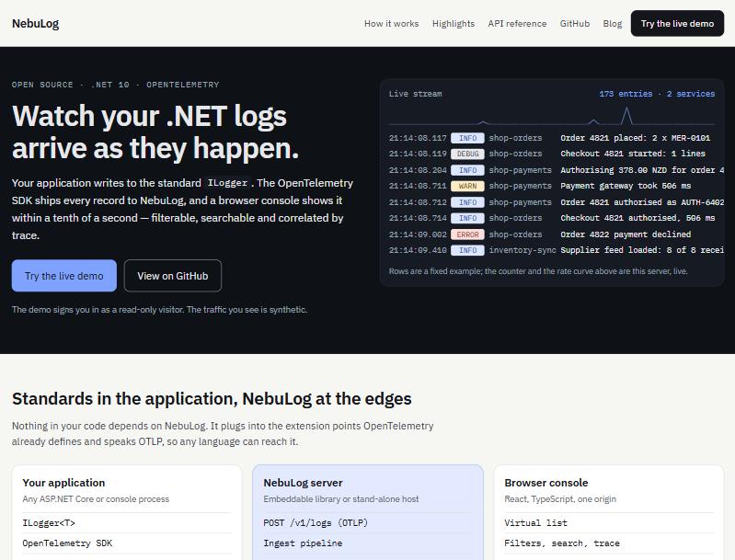
Task: Click the Your application card title
Action: coord(63,483)
